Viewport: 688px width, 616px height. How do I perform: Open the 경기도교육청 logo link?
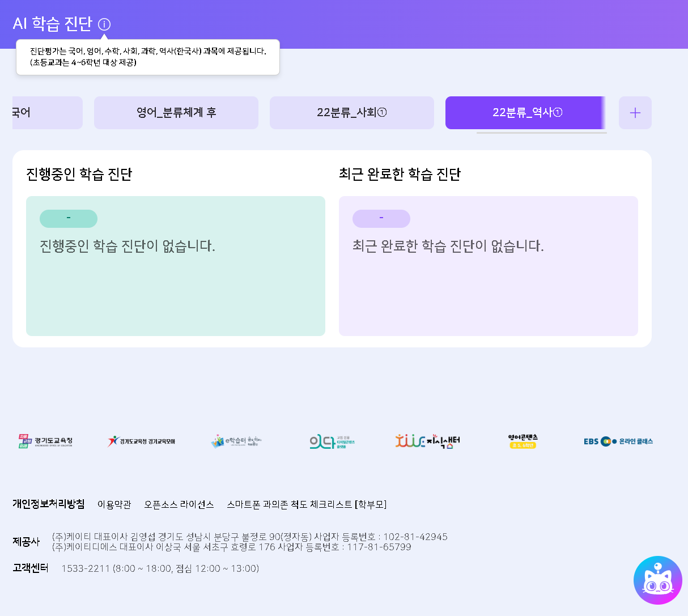coord(45,441)
